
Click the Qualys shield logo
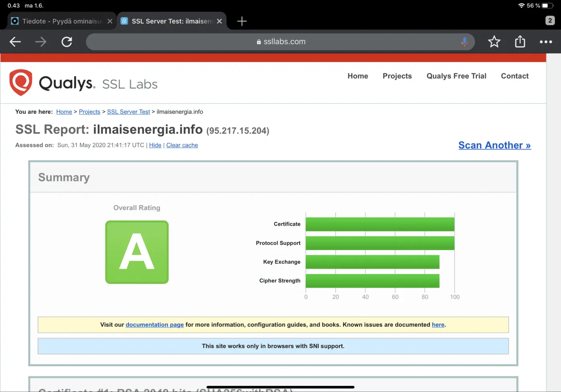(21, 83)
